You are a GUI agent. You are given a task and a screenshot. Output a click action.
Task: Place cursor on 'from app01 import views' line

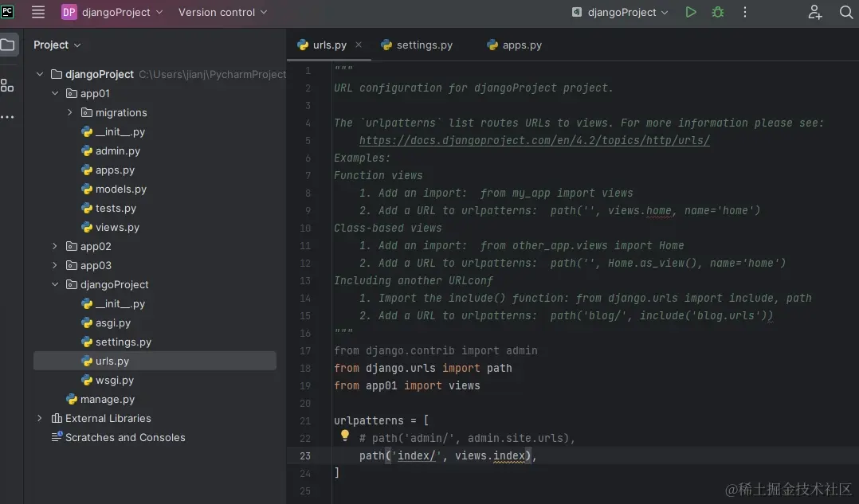click(x=407, y=386)
